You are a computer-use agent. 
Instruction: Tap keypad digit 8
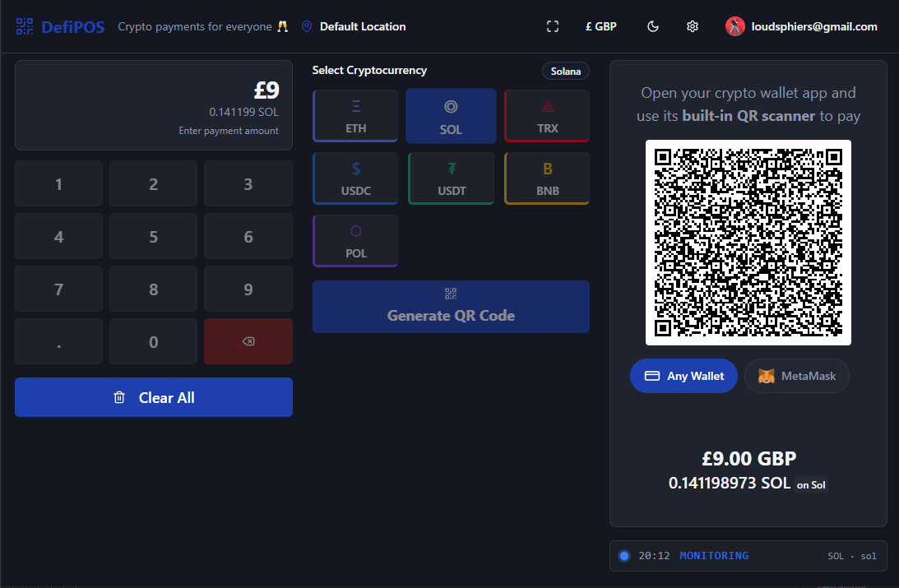click(x=153, y=289)
